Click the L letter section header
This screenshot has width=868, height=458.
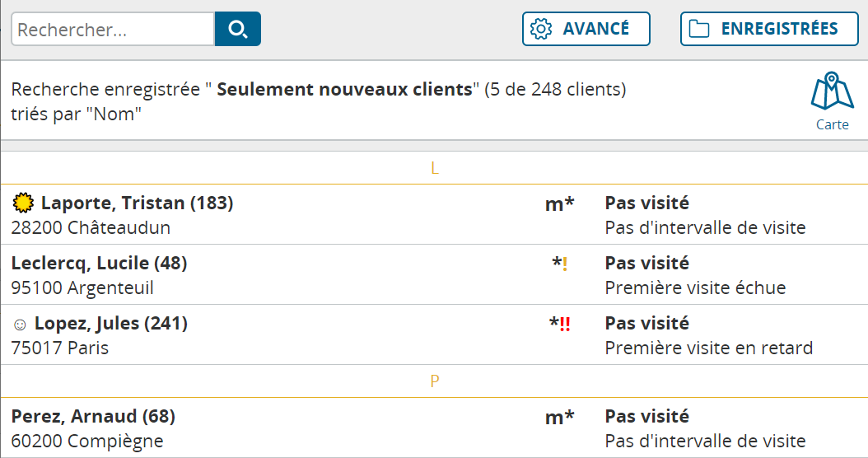coord(435,169)
